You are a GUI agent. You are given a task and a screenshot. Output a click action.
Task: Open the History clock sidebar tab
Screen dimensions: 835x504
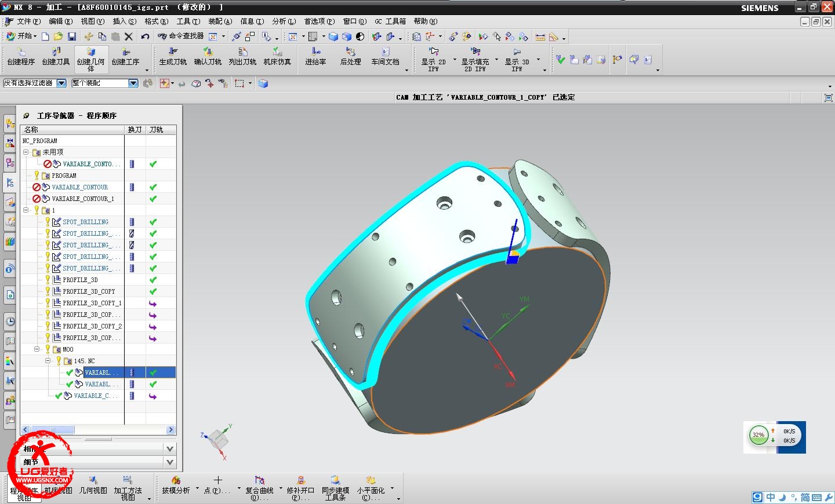tap(10, 322)
